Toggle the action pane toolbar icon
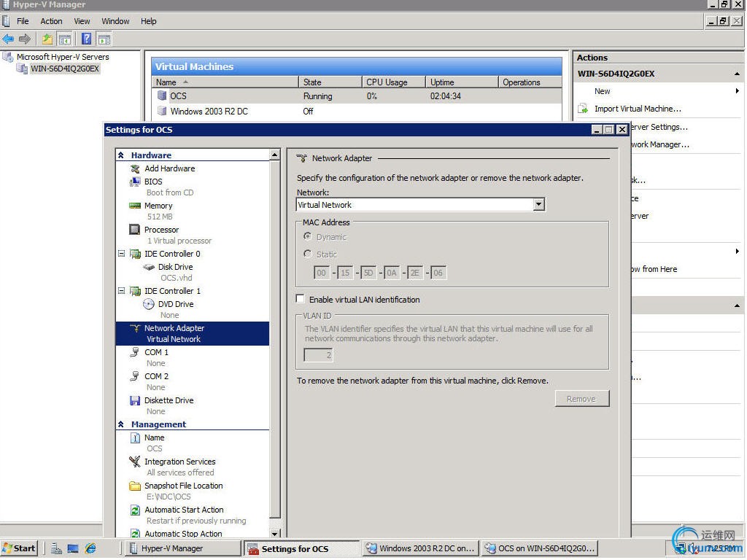This screenshot has width=747, height=560. coord(104,39)
